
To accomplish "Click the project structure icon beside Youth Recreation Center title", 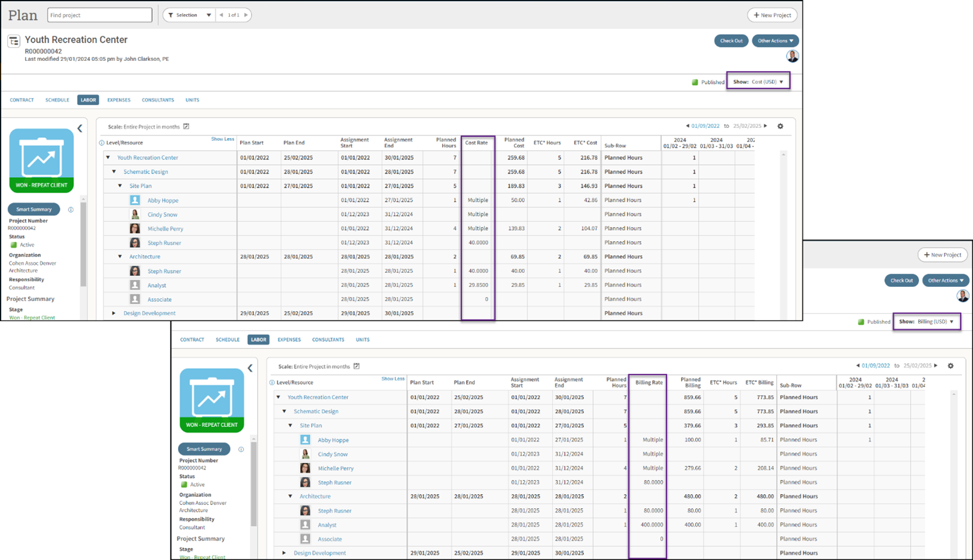I will (14, 41).
